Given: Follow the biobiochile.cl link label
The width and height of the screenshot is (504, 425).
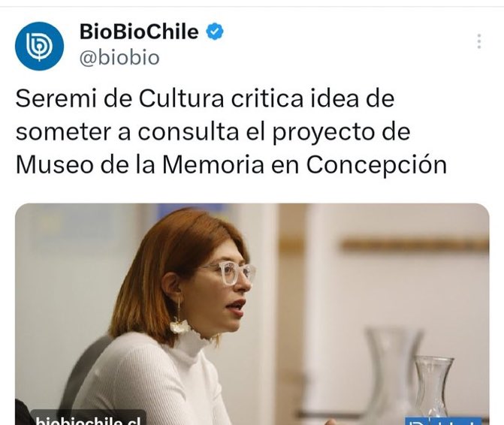Looking at the screenshot, I should click(x=88, y=419).
